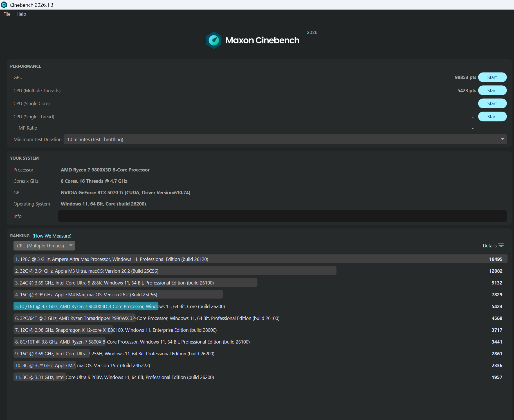Click the MP Ratio label

(28, 128)
